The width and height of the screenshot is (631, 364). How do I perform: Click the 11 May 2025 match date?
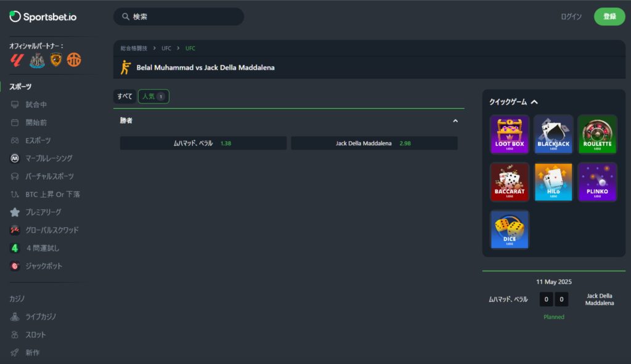pos(554,282)
